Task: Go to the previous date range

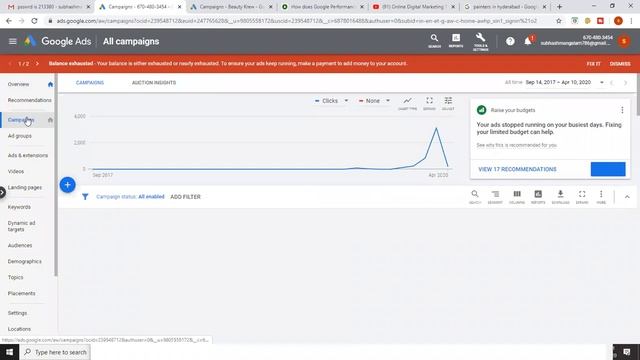Action: click(x=612, y=83)
